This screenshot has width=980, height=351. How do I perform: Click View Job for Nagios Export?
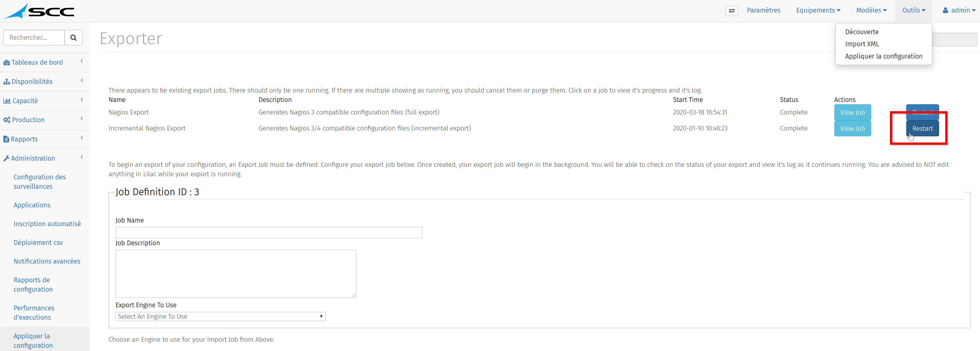point(852,113)
